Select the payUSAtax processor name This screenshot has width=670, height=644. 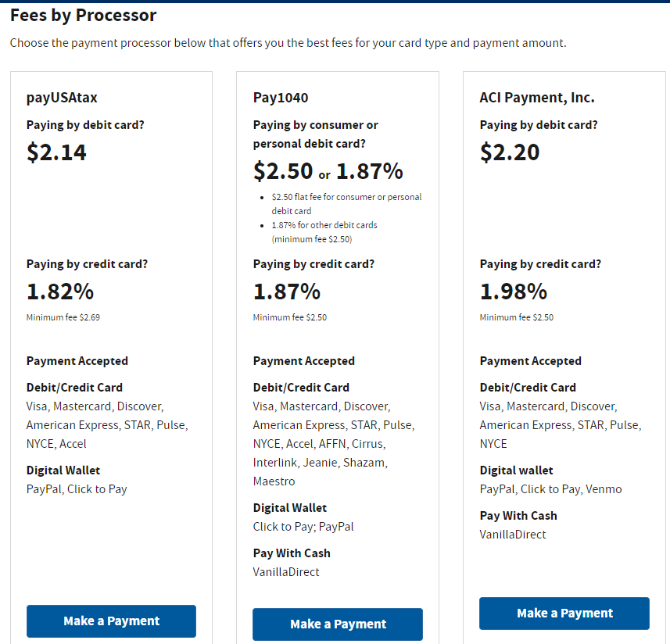(x=62, y=98)
